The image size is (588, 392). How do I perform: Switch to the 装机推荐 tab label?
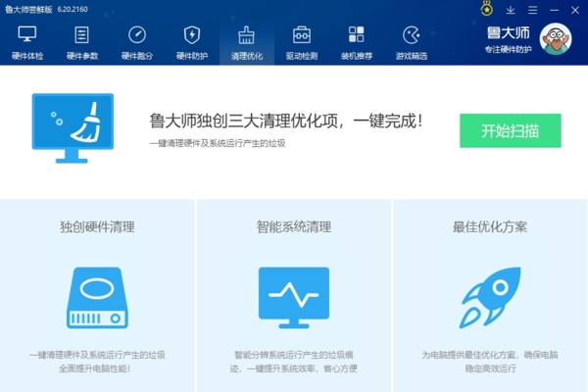pyautogui.click(x=357, y=56)
